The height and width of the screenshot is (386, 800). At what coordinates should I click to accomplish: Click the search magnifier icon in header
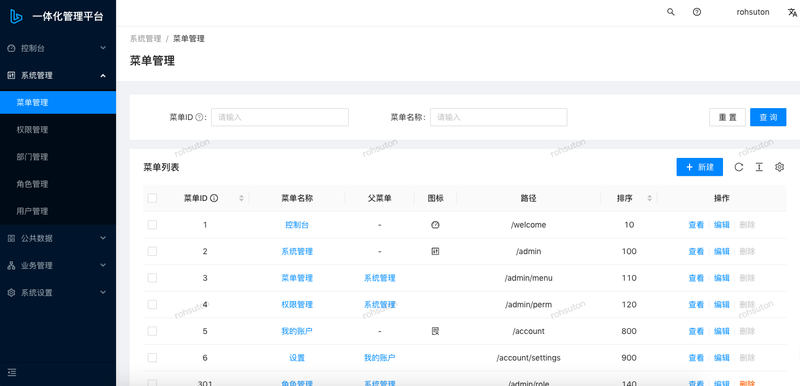(x=671, y=12)
